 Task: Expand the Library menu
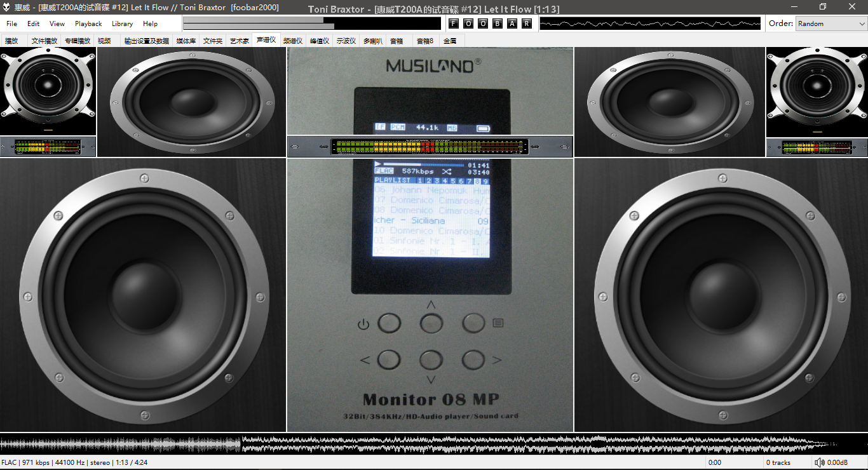tap(122, 23)
